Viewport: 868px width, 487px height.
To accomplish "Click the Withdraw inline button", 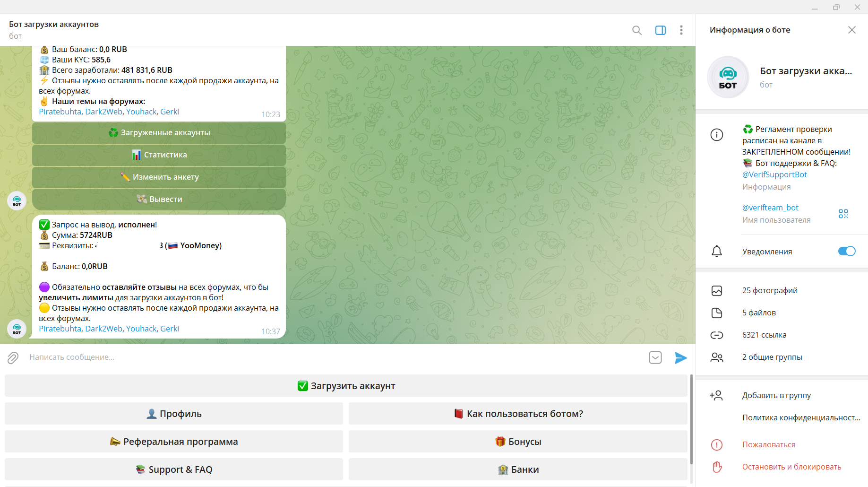I will click(x=159, y=199).
